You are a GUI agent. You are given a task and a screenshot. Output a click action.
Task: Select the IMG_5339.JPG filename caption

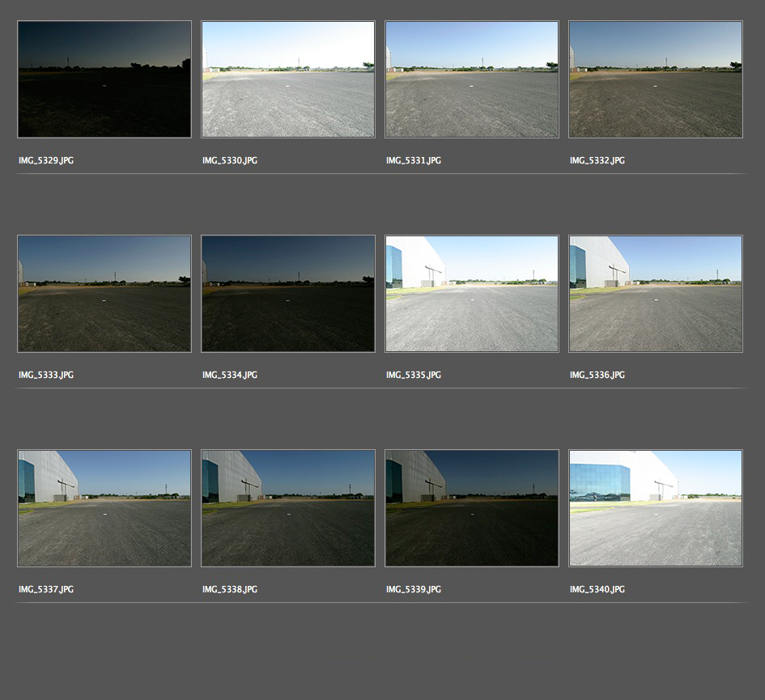(x=414, y=590)
